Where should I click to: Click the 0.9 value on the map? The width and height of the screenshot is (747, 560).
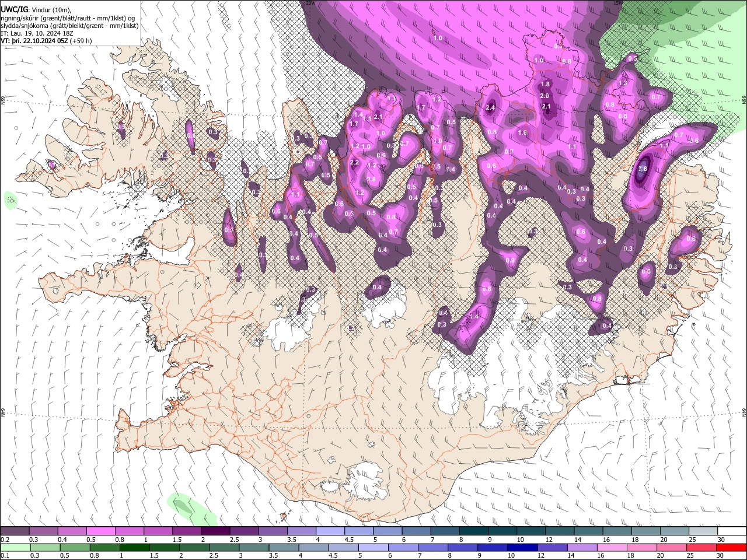510,260
